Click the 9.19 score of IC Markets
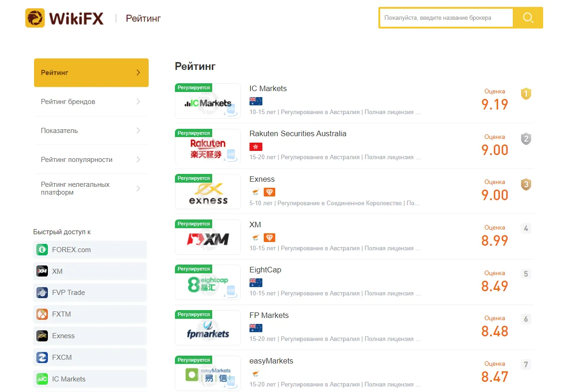Screen dimensions: 568x392 point(495,104)
